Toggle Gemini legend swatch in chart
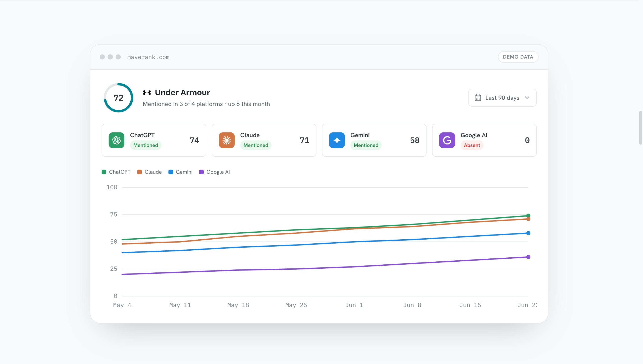 click(171, 172)
